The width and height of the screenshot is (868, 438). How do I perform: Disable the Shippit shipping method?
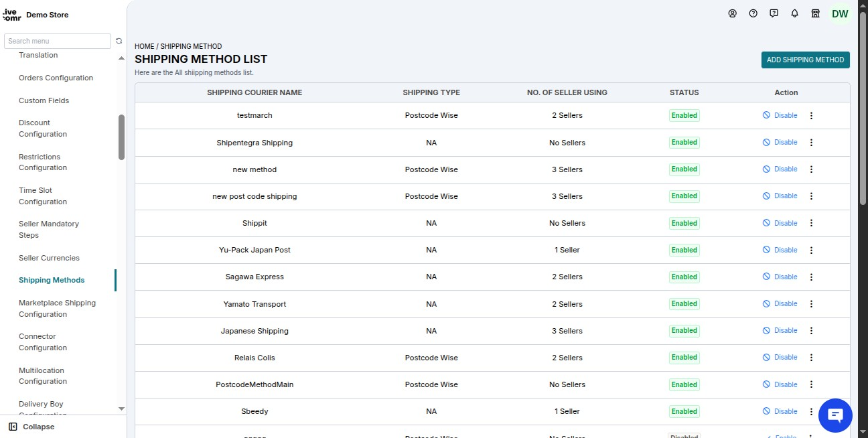pos(780,223)
